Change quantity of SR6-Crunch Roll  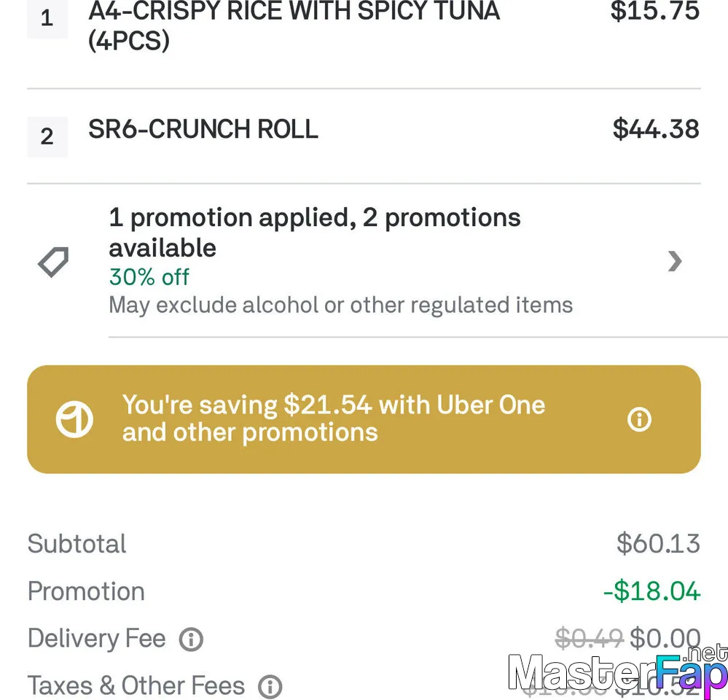pyautogui.click(x=47, y=137)
